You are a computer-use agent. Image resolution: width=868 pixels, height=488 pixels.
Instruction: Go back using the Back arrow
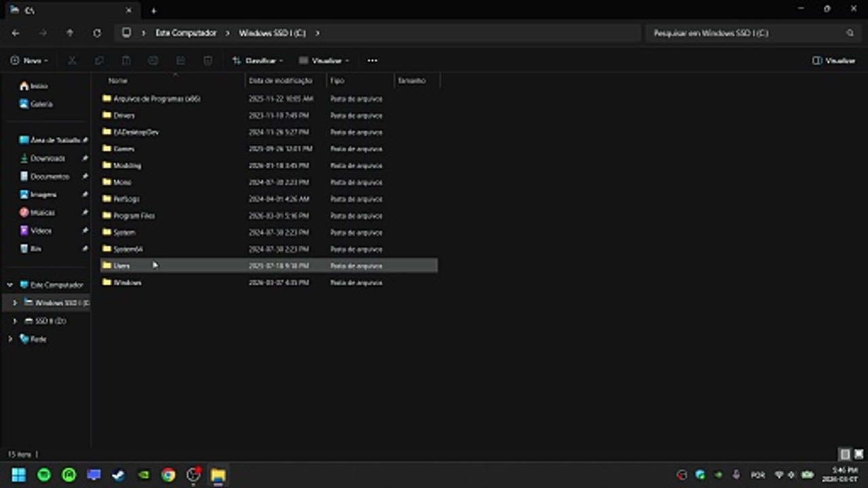(16, 33)
